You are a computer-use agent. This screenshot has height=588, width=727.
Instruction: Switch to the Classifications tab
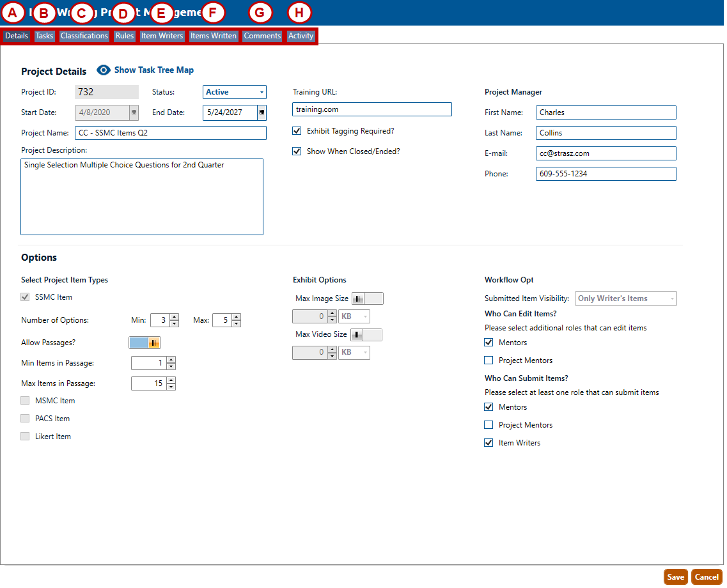pos(84,36)
